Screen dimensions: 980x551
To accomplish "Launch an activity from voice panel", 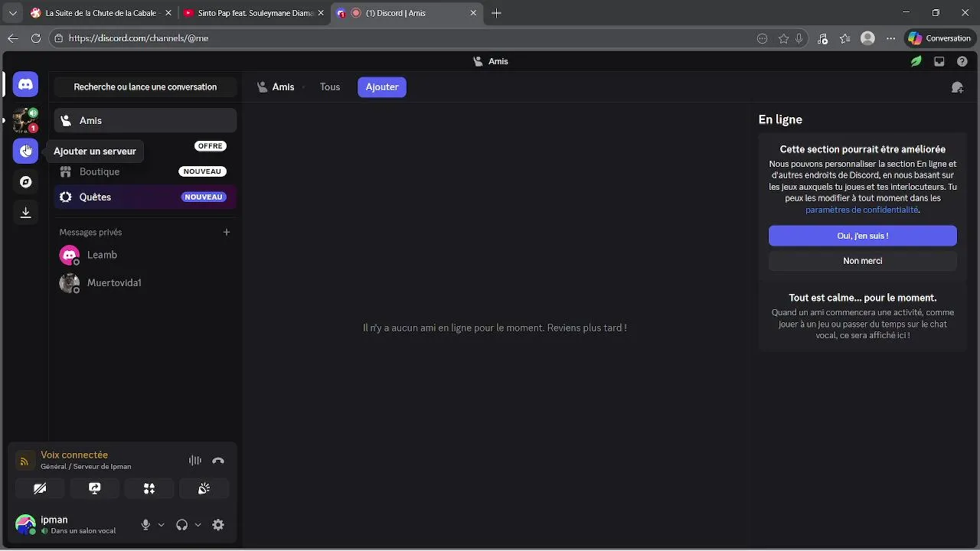I will point(149,488).
